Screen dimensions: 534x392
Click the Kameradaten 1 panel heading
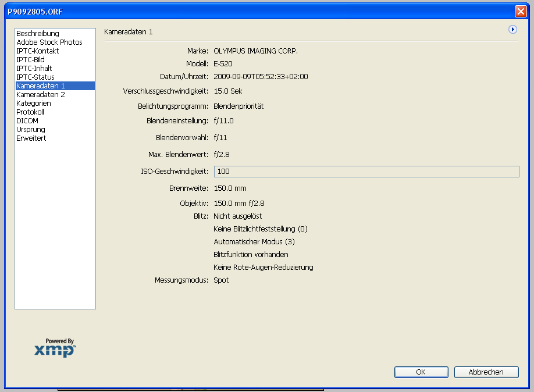(x=129, y=32)
